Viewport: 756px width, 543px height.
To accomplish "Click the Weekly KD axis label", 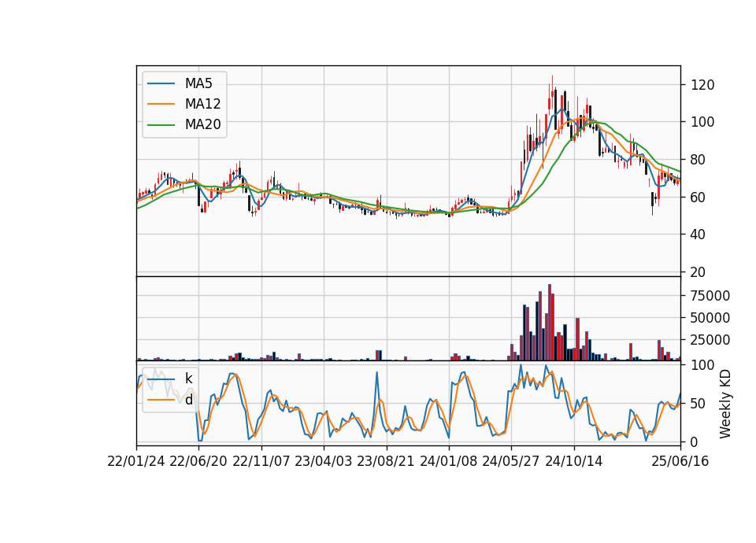I will coord(724,404).
